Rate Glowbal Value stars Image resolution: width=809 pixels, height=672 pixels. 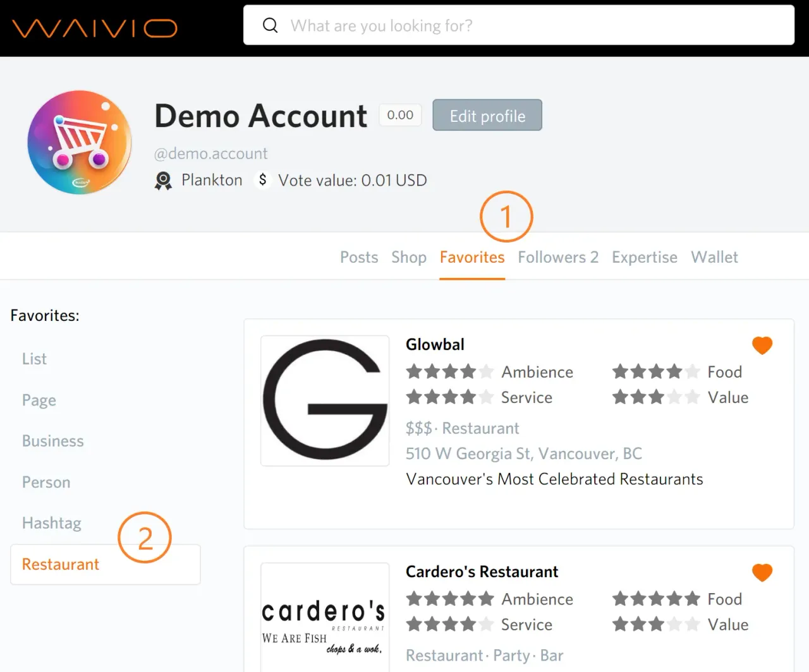pyautogui.click(x=656, y=397)
